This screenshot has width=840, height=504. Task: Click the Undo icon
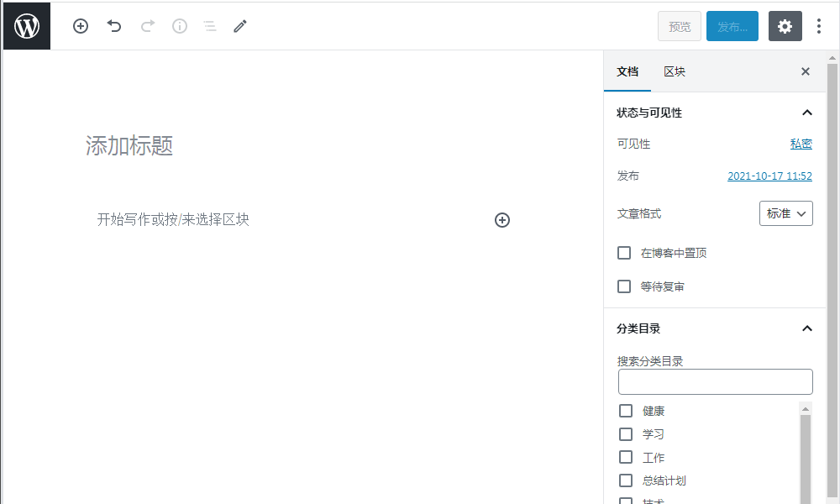coord(114,26)
